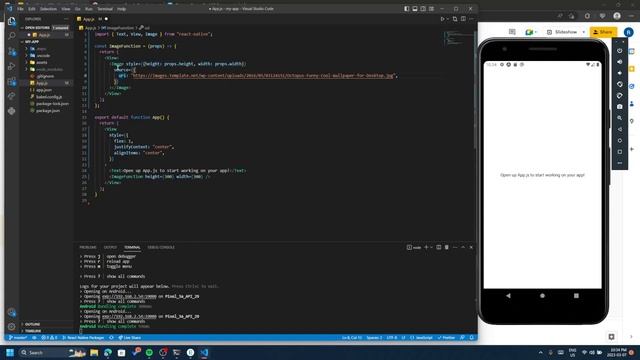Add new terminal with plus icon

pos(426,247)
